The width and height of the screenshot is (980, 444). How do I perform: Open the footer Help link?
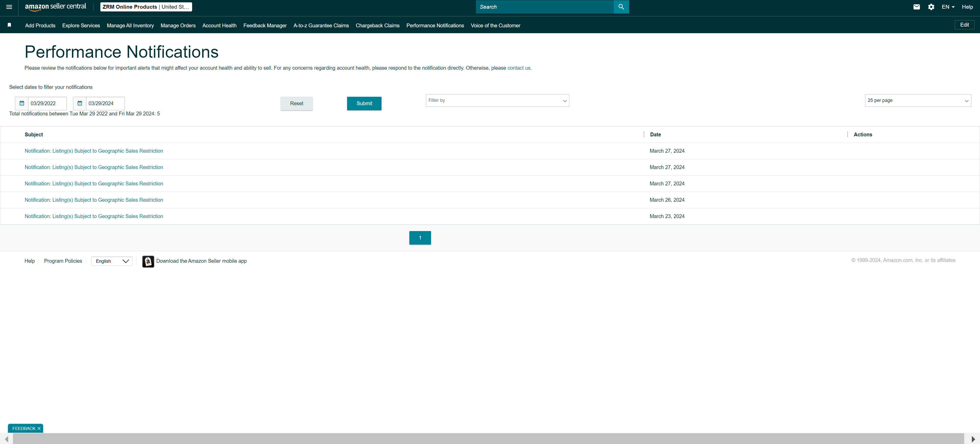[x=30, y=261]
